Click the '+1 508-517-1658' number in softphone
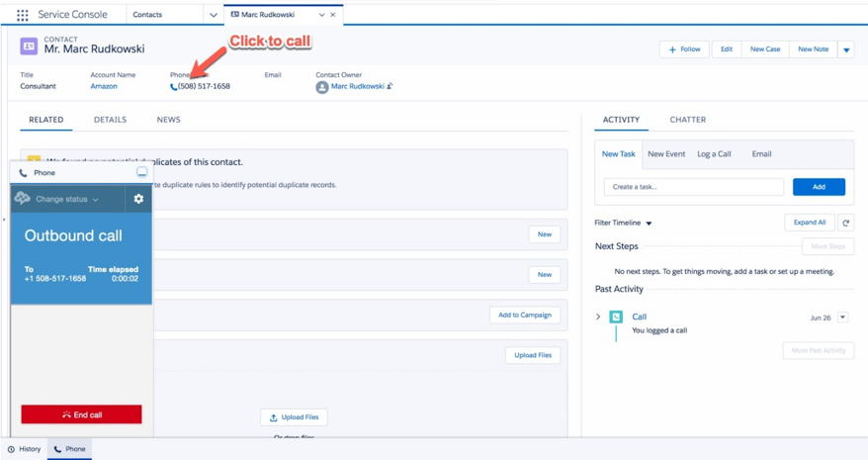Screen dimensions: 868x460 pos(54,279)
